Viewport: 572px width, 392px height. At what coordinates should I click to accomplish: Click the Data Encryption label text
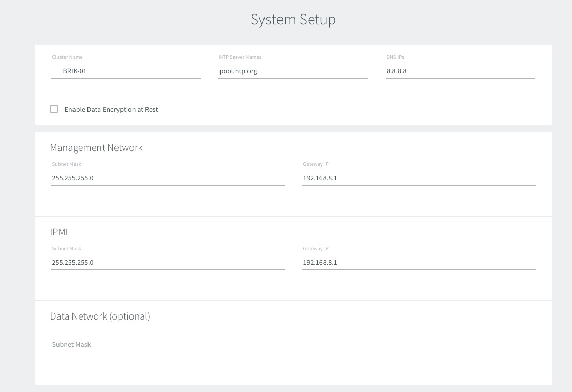click(111, 109)
